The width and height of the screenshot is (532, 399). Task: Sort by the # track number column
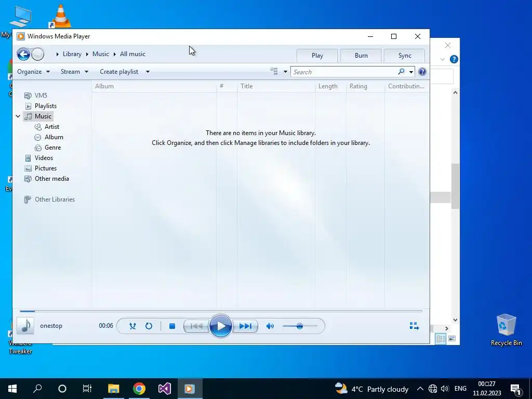click(227, 86)
